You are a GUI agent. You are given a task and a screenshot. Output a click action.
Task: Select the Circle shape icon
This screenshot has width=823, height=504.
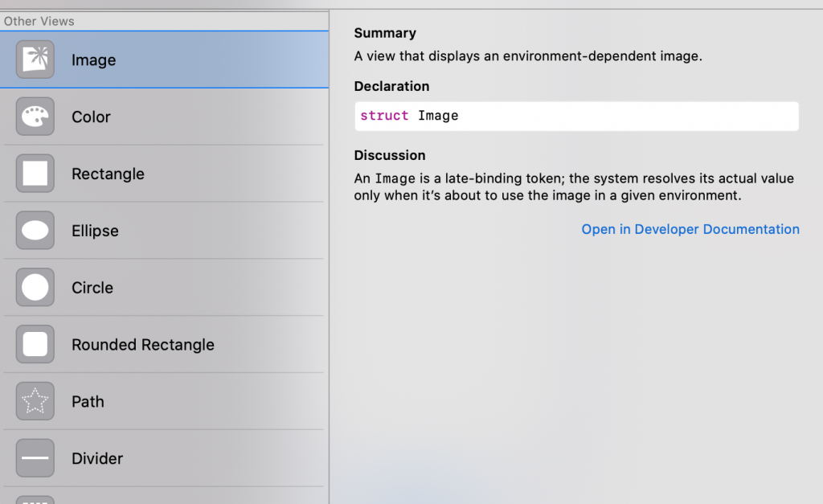pos(35,288)
